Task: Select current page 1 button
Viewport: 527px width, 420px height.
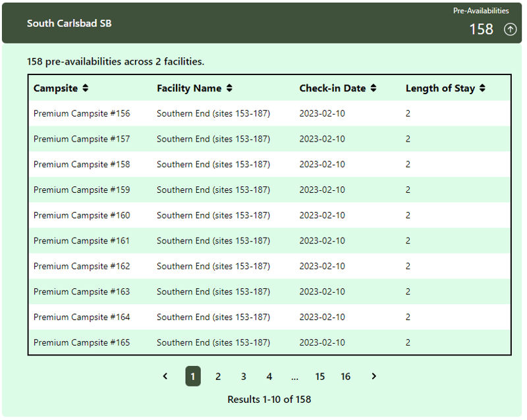Action: [x=193, y=376]
